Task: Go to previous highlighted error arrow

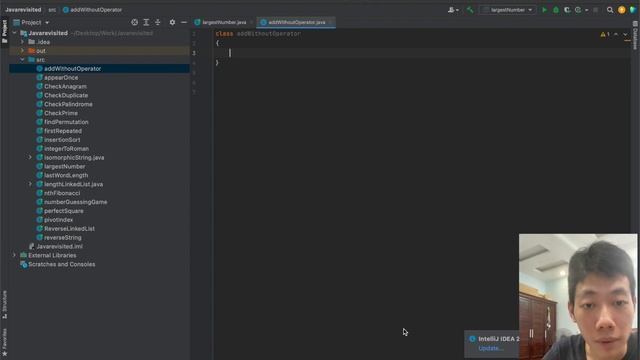Action: 616,34
